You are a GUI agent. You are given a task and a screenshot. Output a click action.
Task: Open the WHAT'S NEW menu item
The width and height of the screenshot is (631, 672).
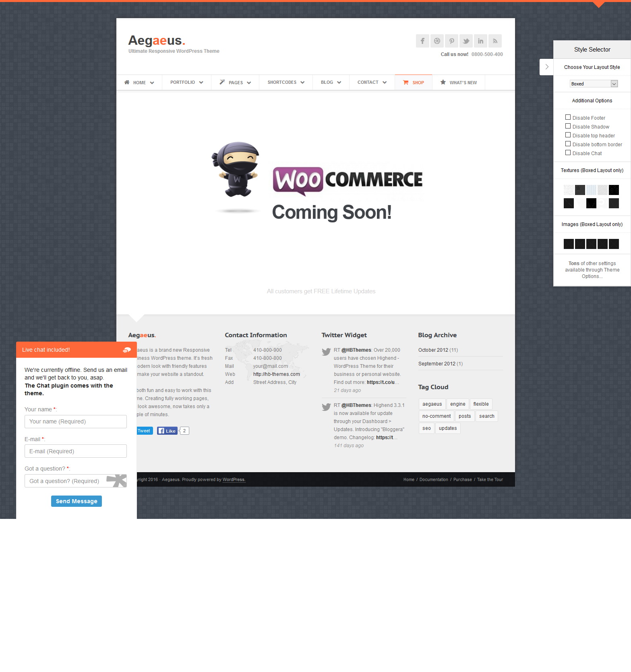(x=459, y=83)
